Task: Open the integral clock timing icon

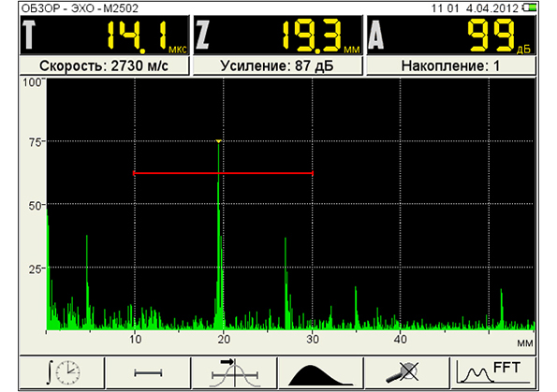Action: coord(62,372)
